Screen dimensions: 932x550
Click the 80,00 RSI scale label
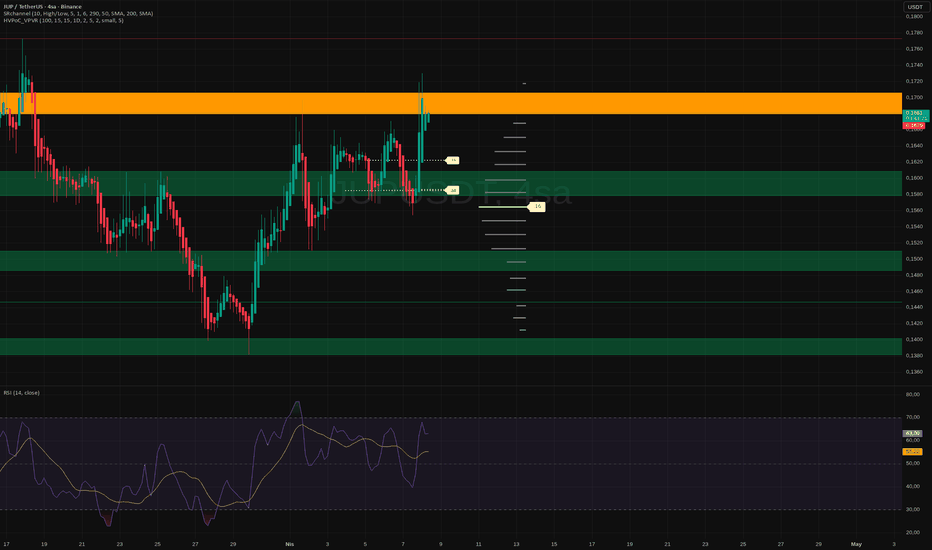912,394
